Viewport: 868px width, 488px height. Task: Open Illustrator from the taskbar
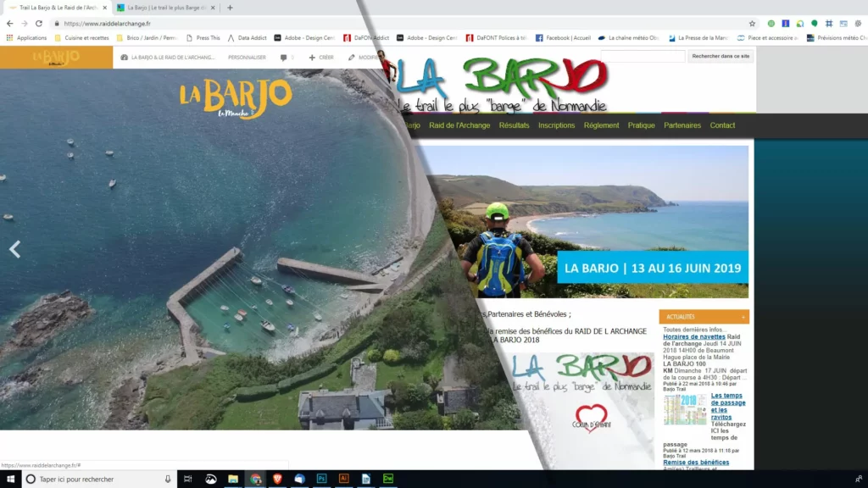(x=344, y=480)
